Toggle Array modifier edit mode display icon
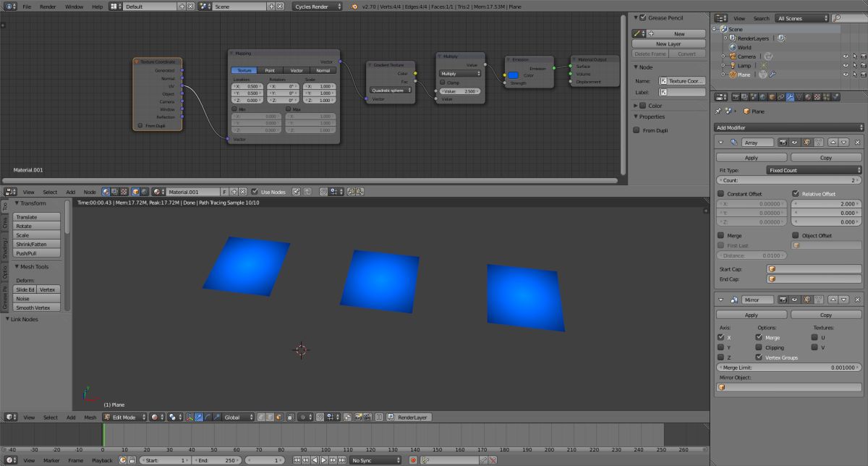Viewport: 868px width, 466px height. [x=807, y=143]
